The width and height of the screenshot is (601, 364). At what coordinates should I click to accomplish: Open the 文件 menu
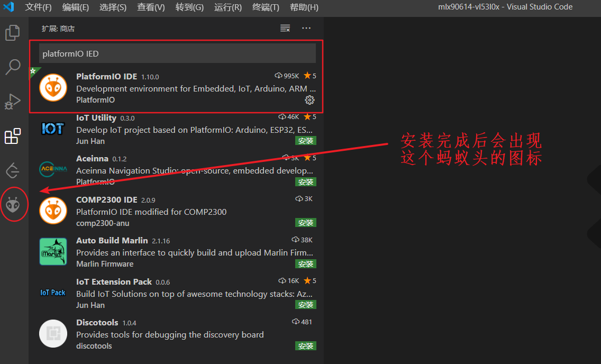(38, 8)
